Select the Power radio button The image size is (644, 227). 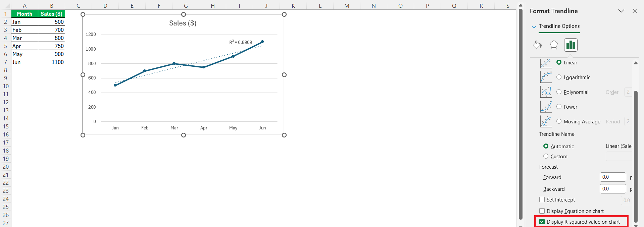pyautogui.click(x=559, y=107)
